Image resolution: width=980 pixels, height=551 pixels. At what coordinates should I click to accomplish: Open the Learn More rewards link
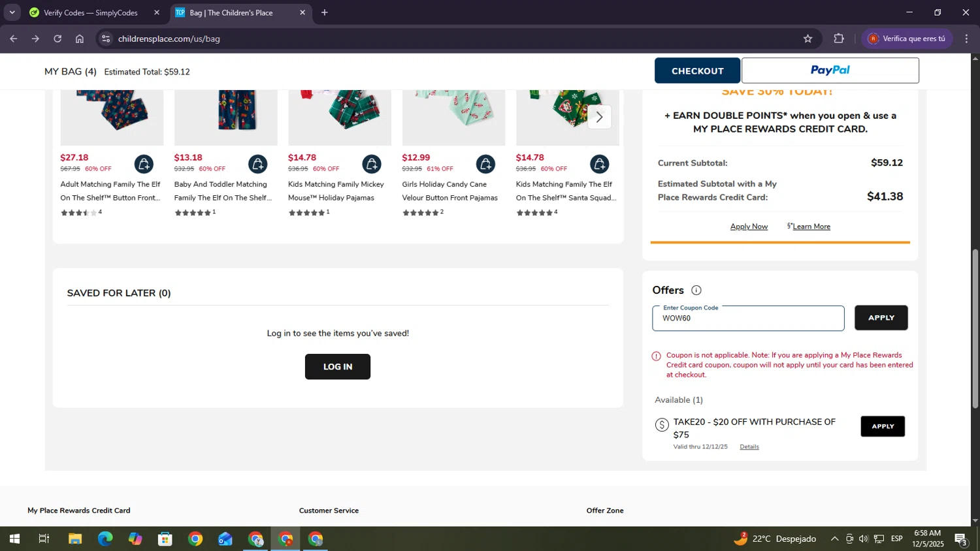811,227
